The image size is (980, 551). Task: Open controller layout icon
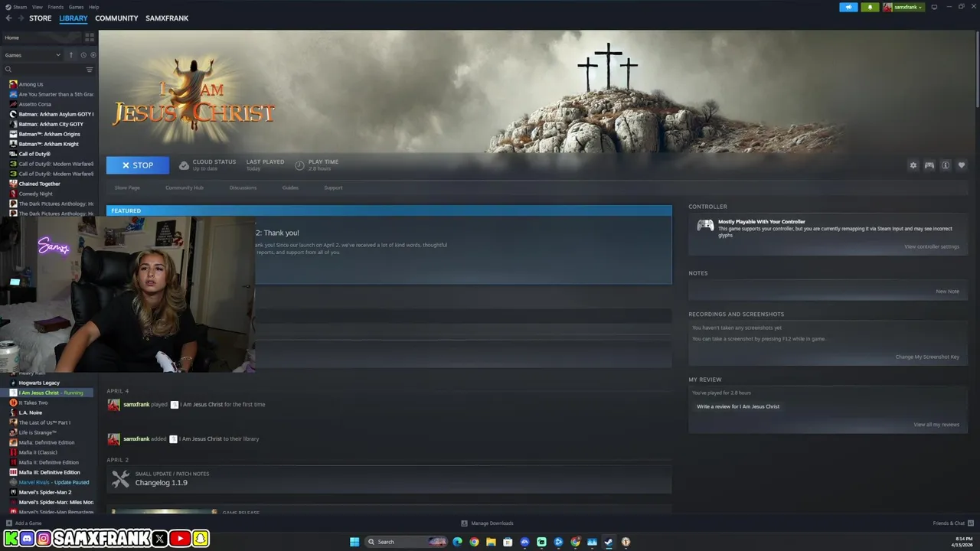(929, 165)
